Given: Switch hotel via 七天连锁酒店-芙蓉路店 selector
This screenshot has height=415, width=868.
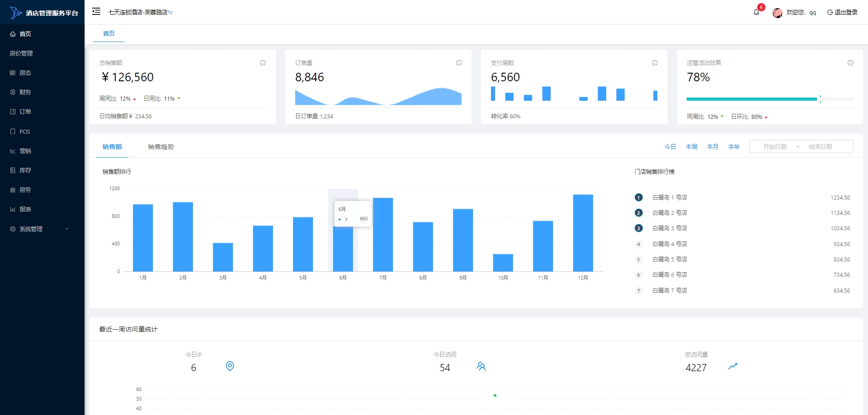Looking at the screenshot, I should (x=140, y=12).
